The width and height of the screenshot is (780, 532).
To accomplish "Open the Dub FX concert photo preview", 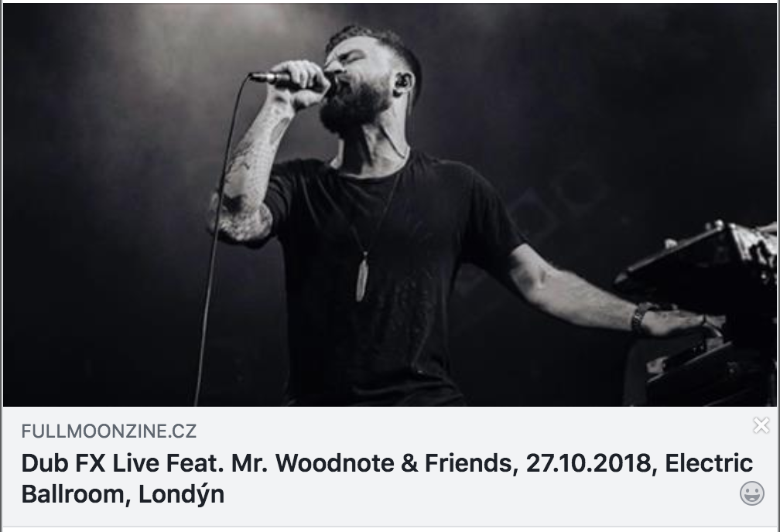I will click(389, 205).
